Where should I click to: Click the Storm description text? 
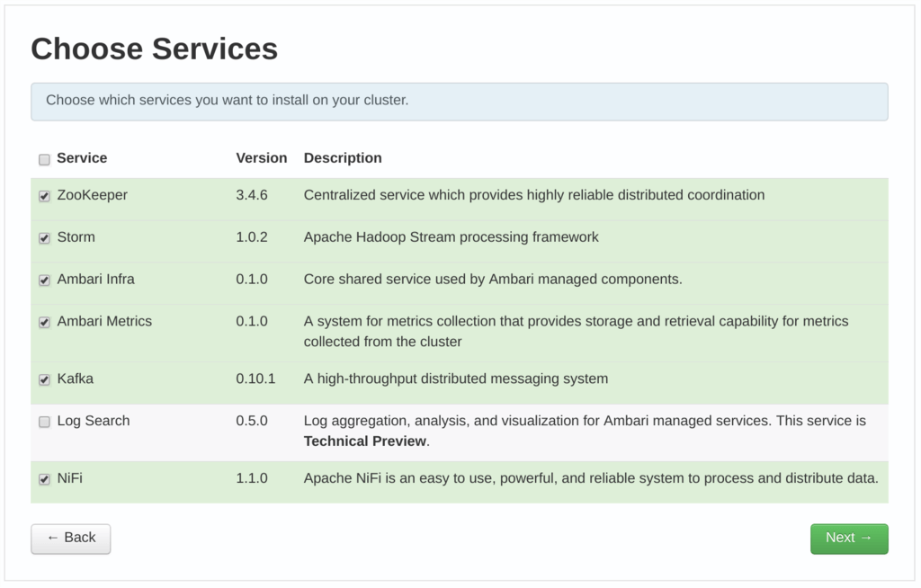pos(452,237)
